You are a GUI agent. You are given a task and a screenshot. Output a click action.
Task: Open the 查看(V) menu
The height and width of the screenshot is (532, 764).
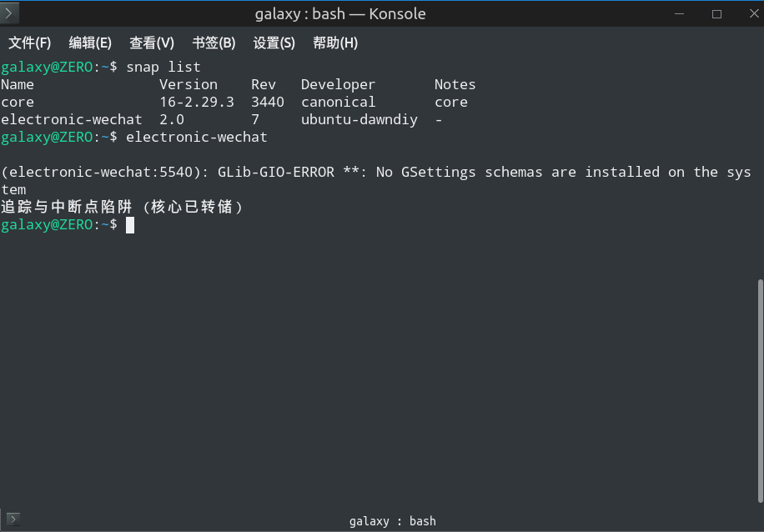point(152,43)
